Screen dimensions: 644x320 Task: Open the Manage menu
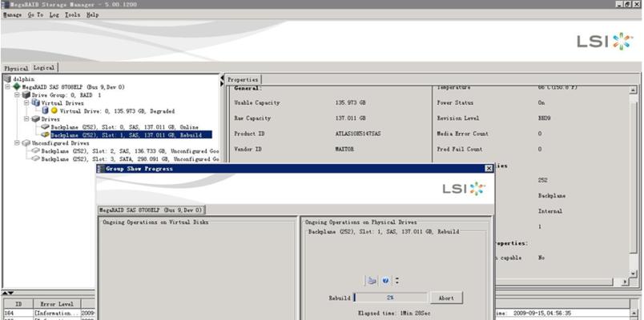(x=12, y=14)
